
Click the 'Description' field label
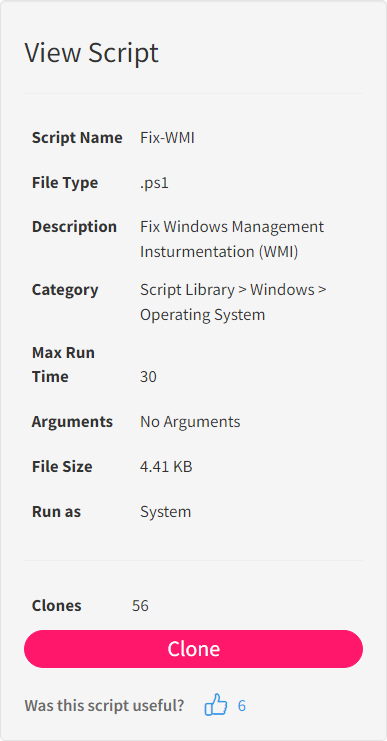tap(74, 227)
